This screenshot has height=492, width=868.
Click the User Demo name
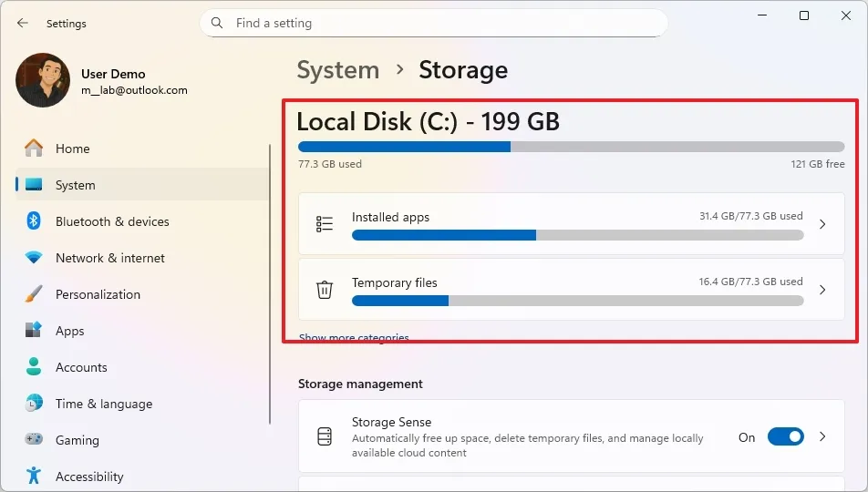coord(113,74)
